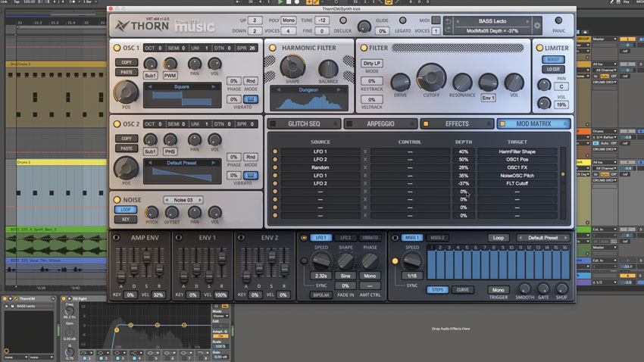Open LFO phase Mono dropdown
Image resolution: width=644 pixels, height=362 pixels.
(370, 276)
